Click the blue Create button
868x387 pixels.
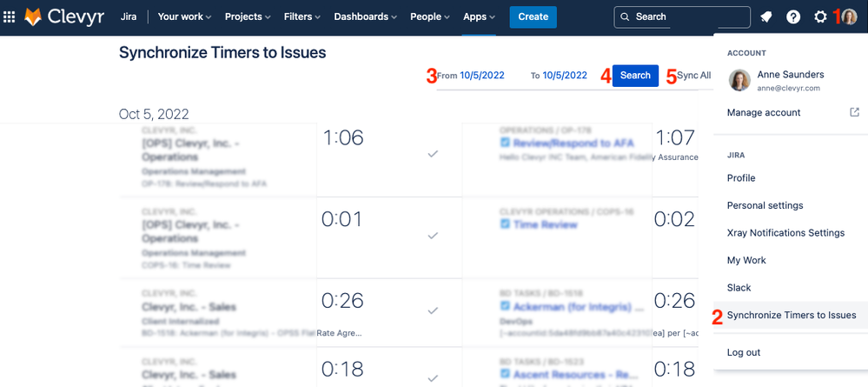pos(533,17)
